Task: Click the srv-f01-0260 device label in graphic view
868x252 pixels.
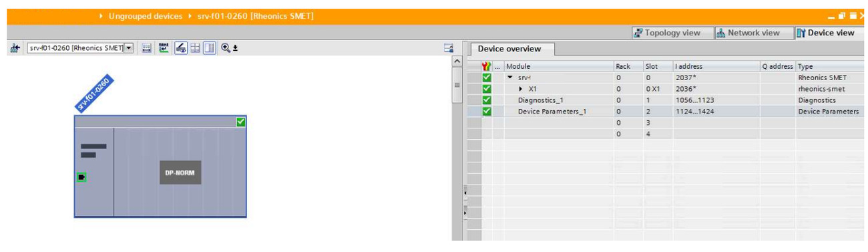Action: tap(93, 94)
